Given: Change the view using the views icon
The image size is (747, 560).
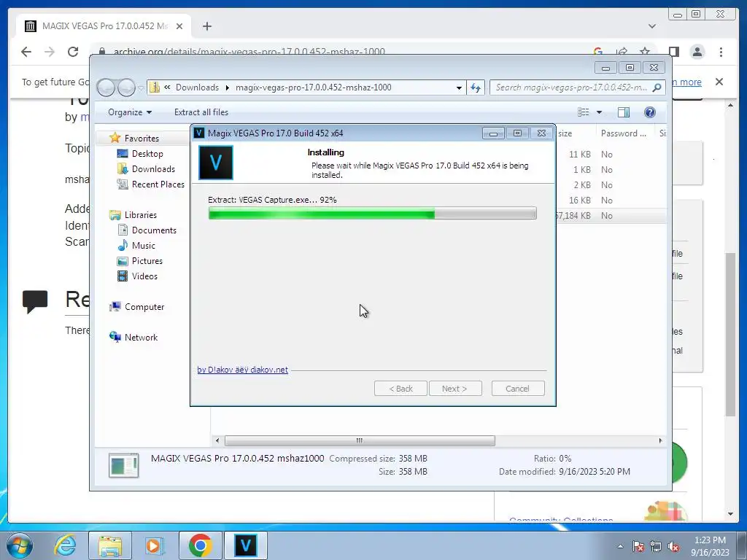Looking at the screenshot, I should click(583, 112).
